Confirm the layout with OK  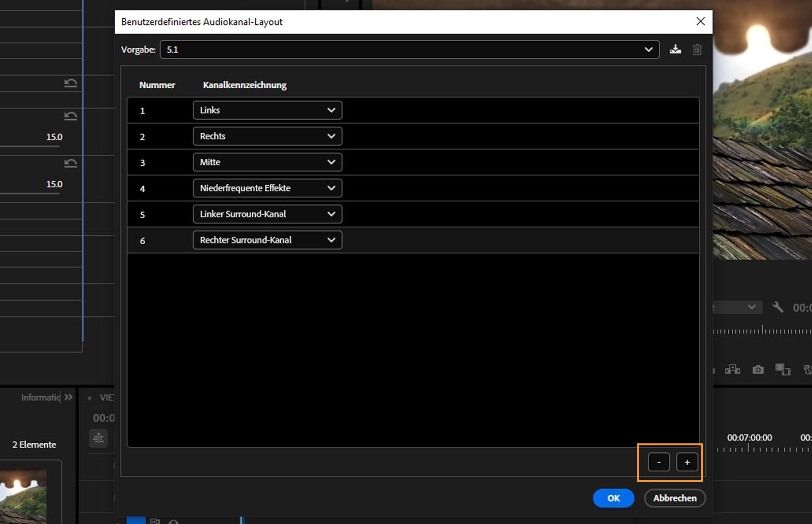point(614,498)
